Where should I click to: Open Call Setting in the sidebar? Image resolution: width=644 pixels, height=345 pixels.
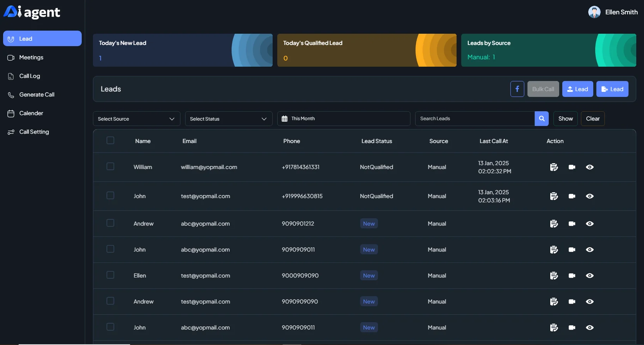click(42, 132)
